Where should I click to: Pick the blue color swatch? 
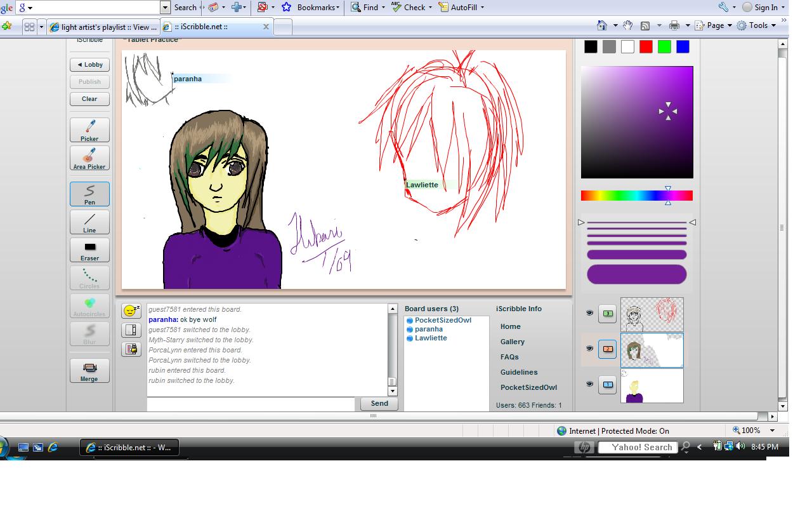[683, 46]
